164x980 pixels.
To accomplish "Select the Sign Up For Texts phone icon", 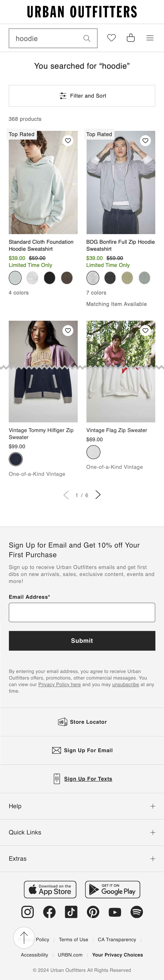I will (x=57, y=779).
